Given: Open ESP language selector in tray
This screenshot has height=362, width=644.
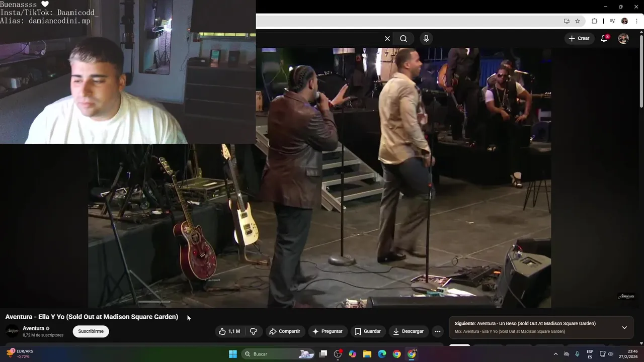Looking at the screenshot, I should [590, 354].
